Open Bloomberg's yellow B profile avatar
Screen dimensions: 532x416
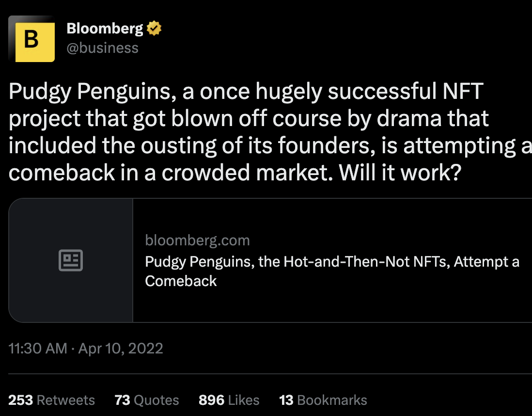click(31, 39)
